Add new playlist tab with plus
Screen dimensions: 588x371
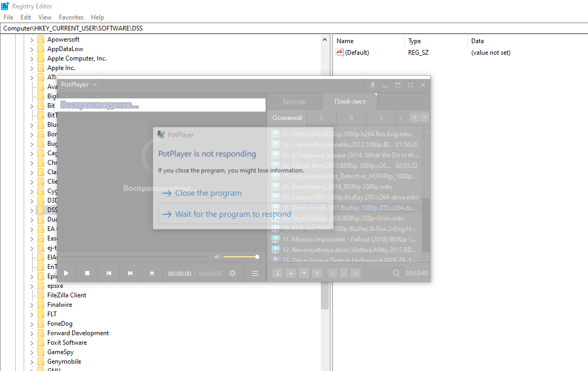(x=401, y=118)
